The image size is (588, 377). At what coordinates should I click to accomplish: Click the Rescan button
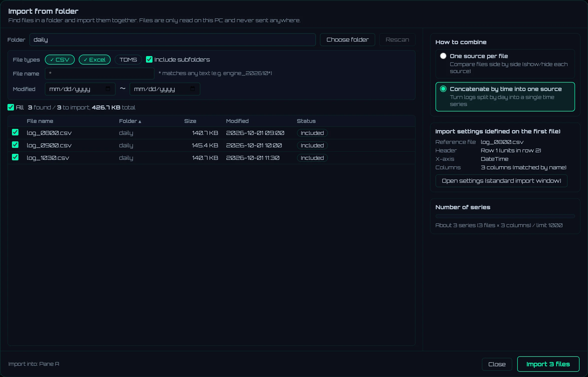coord(397,40)
